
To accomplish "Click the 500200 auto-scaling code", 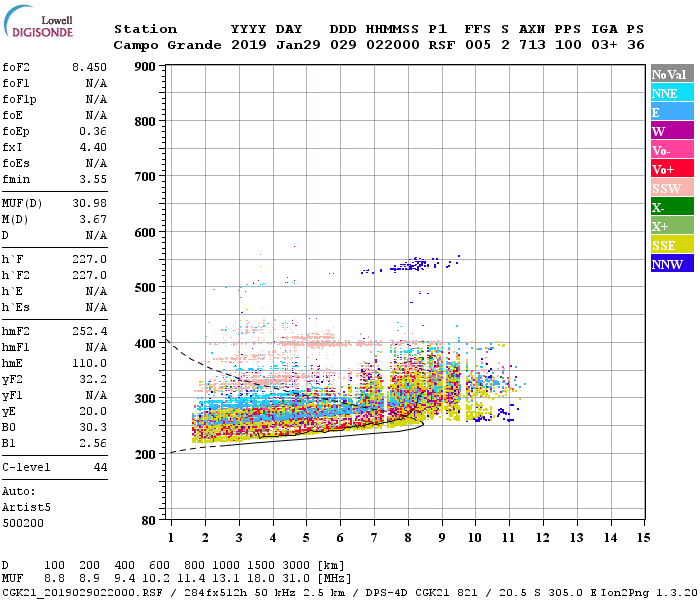I will pos(23,523).
